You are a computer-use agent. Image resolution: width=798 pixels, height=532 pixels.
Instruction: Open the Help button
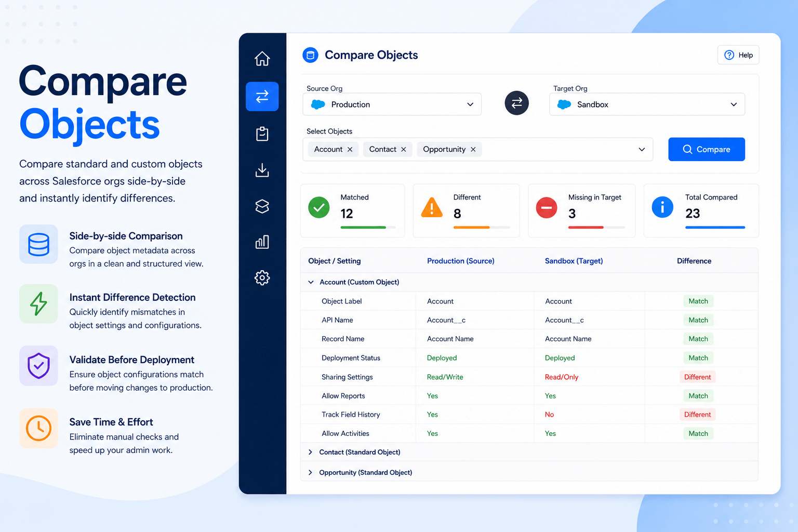(738, 55)
